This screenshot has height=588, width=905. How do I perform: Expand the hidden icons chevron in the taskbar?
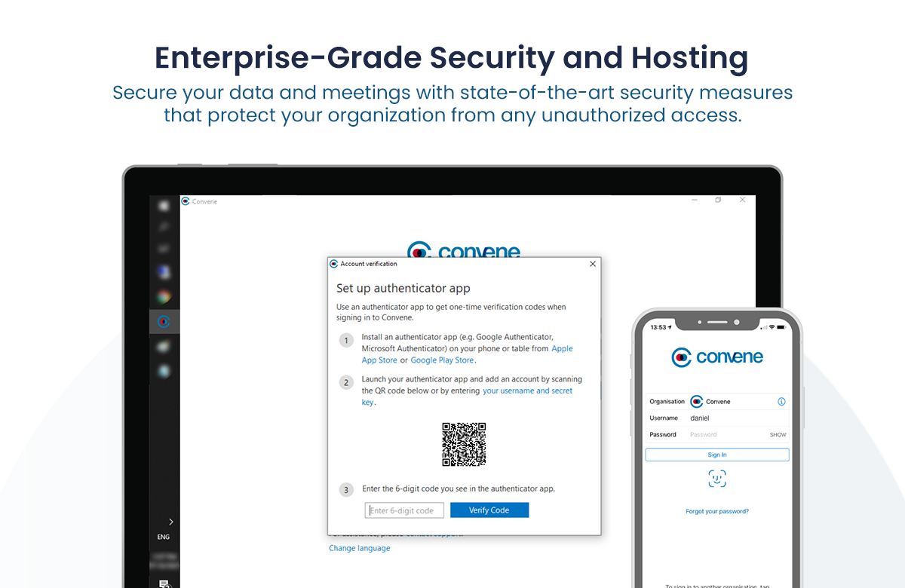pos(170,520)
